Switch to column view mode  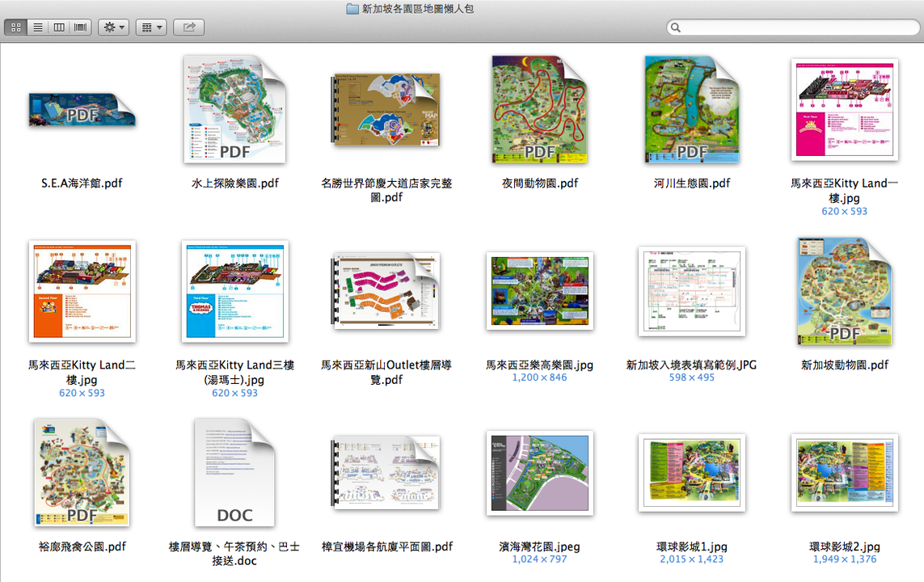(x=59, y=27)
